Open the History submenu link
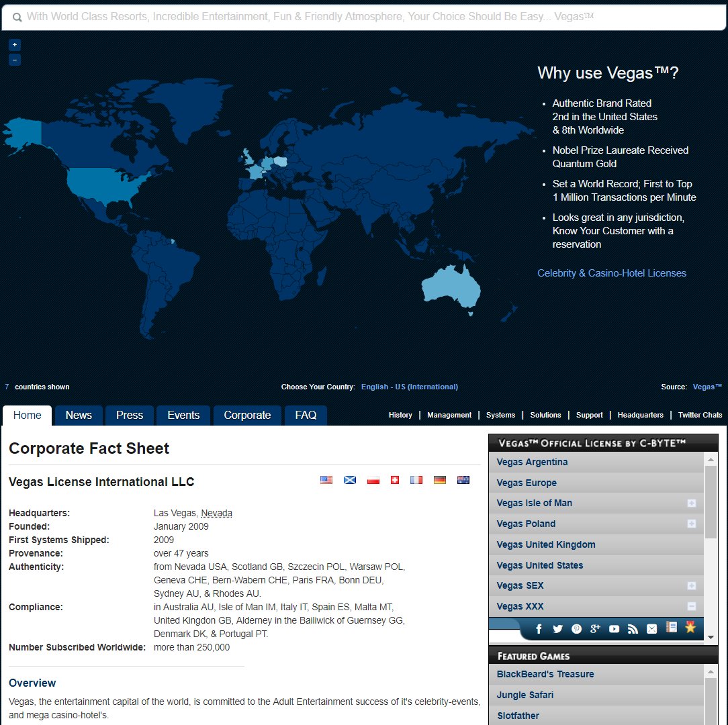 pyautogui.click(x=400, y=415)
